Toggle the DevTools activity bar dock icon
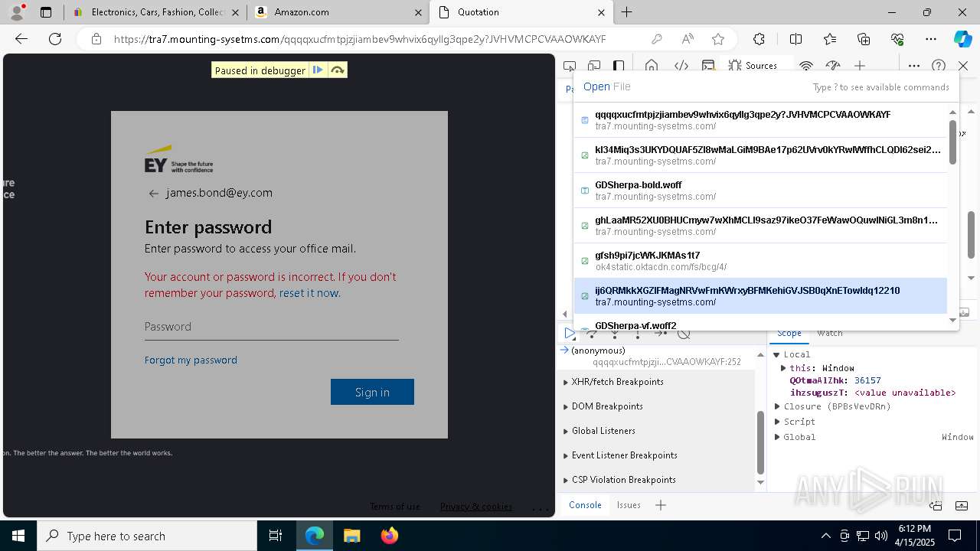Image resolution: width=980 pixels, height=551 pixels. (619, 66)
